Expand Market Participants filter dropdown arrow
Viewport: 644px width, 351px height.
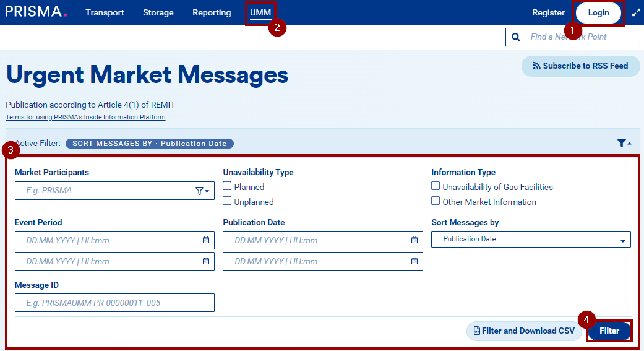202,191
